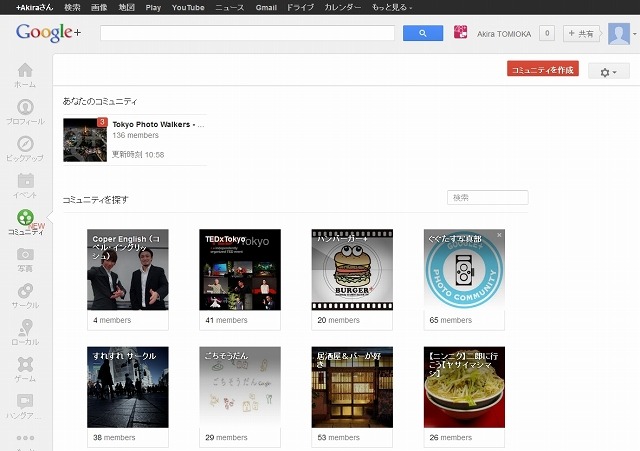Select the green Communities (コミュニティ) icon
The width and height of the screenshot is (640, 451).
coord(25,217)
